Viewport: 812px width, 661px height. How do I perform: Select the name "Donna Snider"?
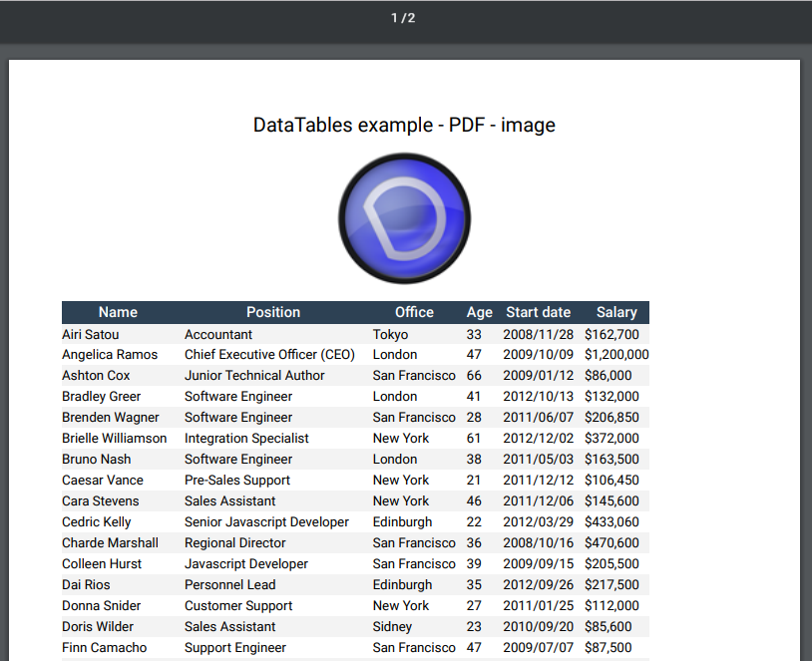coord(102,606)
